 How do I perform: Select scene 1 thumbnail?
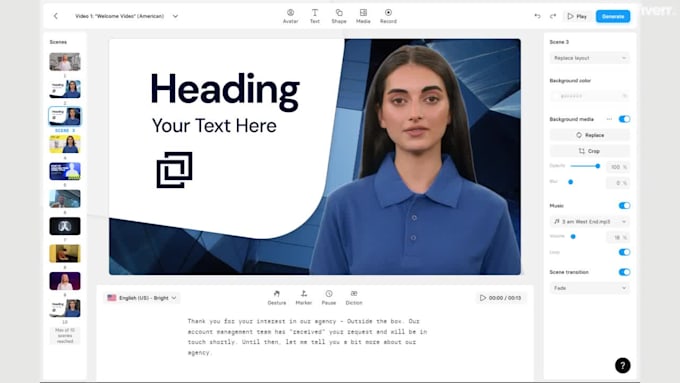[65, 62]
